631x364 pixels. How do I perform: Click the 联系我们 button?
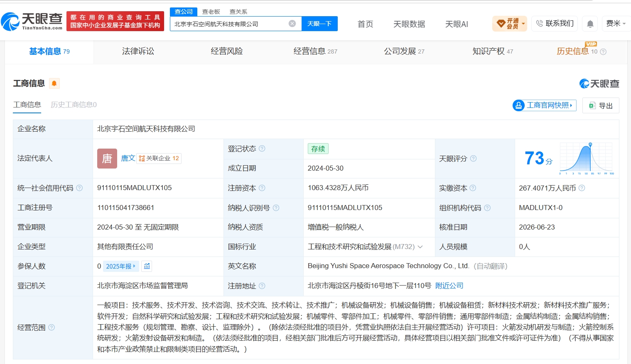point(555,24)
